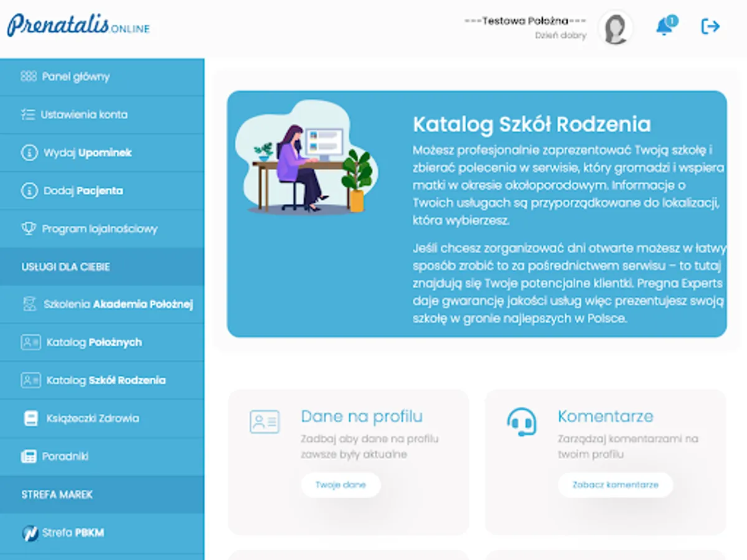Select Wydaj Upominek in the sidebar
The image size is (747, 560).
point(102,153)
